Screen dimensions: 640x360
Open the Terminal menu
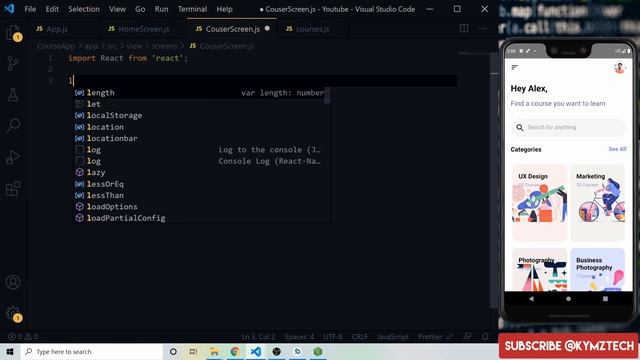tap(192, 9)
